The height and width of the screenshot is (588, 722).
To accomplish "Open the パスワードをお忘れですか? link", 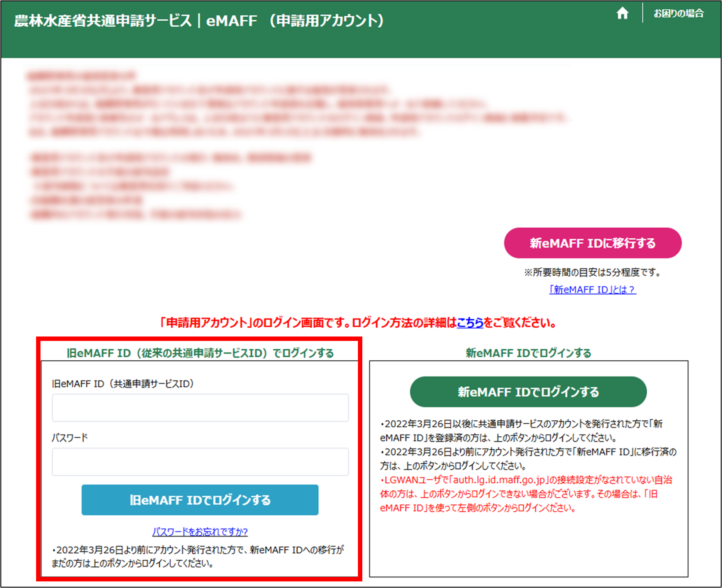I will pyautogui.click(x=200, y=532).
